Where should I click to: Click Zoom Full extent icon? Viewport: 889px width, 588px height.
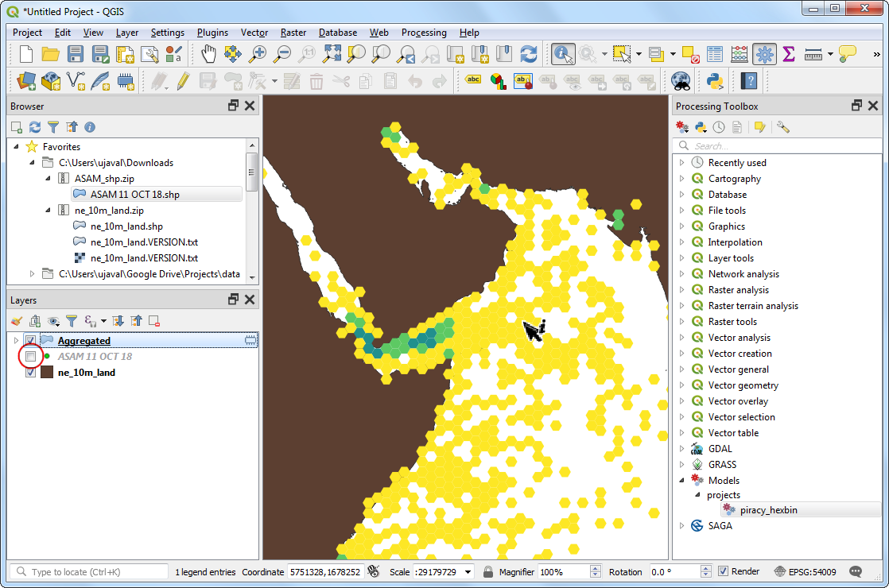click(332, 54)
